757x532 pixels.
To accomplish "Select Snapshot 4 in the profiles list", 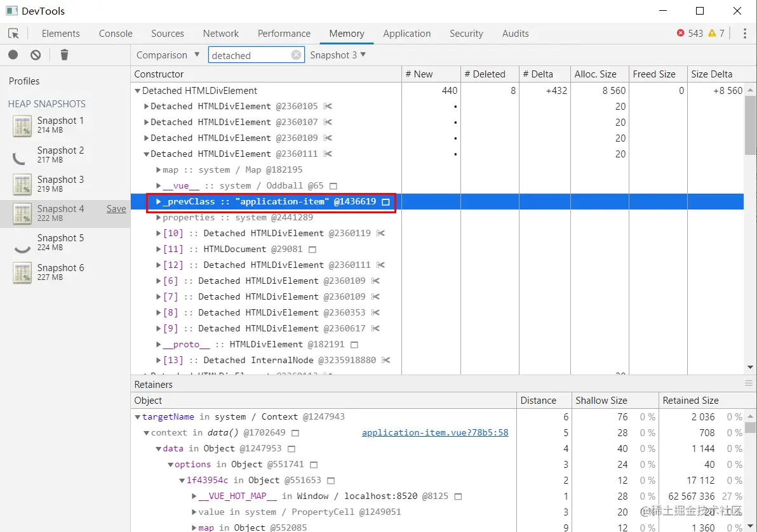I will point(65,213).
